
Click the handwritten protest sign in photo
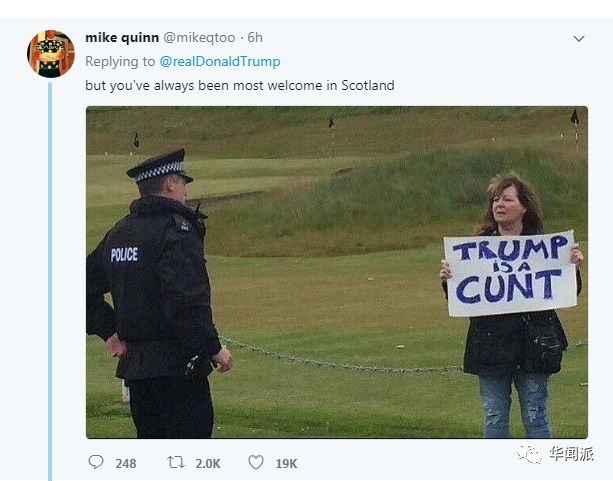coord(510,273)
